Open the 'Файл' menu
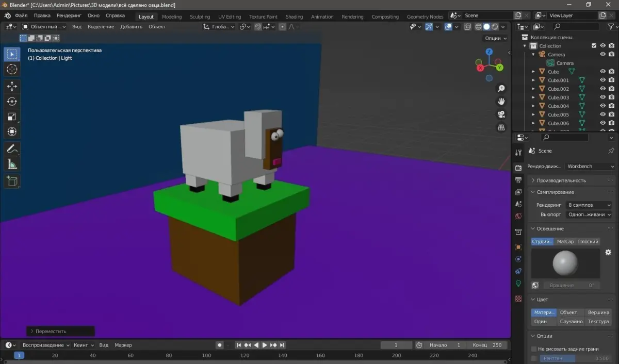 (21, 15)
